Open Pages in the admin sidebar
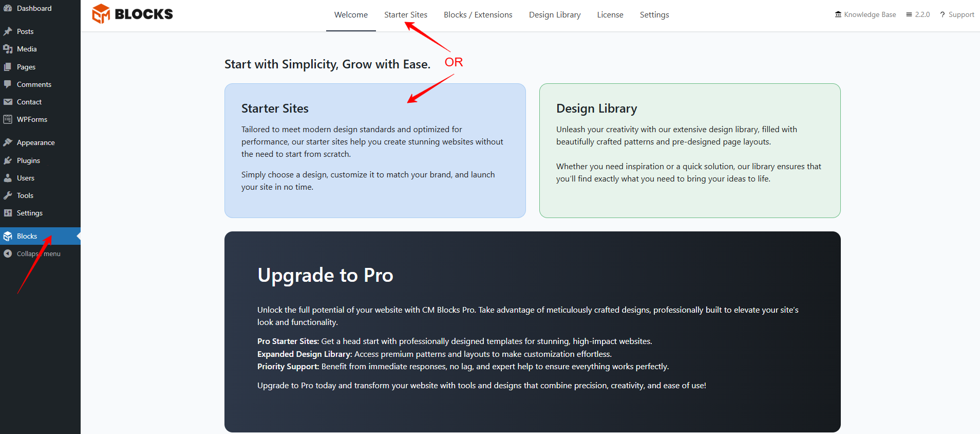 40,67
